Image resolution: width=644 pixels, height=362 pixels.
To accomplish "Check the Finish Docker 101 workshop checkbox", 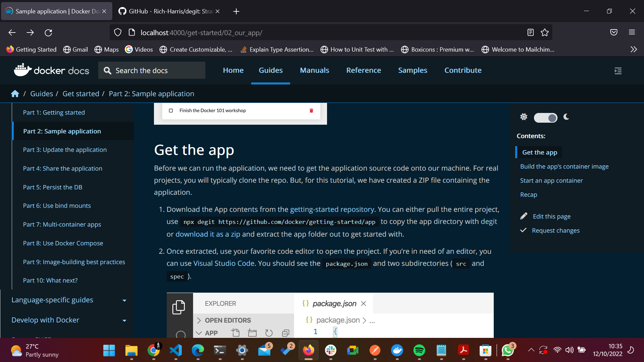I will [171, 111].
